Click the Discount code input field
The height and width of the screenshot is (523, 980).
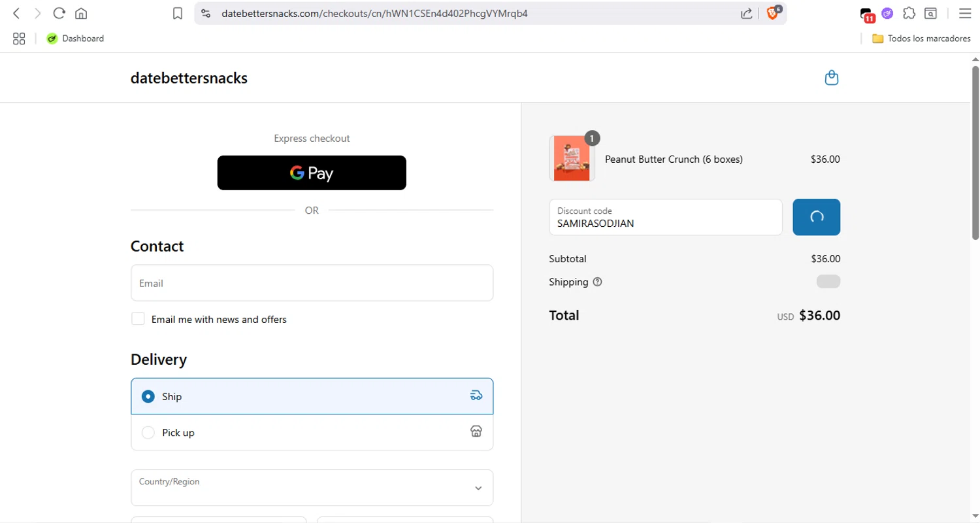click(x=666, y=217)
